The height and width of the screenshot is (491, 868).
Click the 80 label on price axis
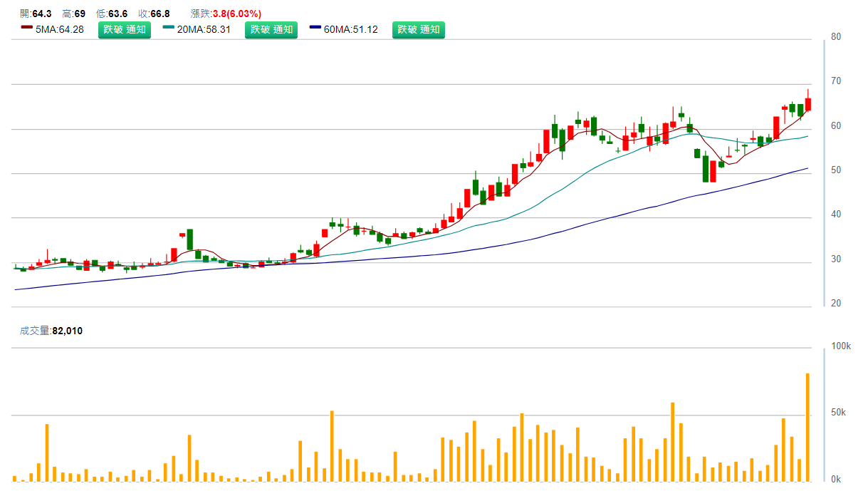tap(836, 37)
